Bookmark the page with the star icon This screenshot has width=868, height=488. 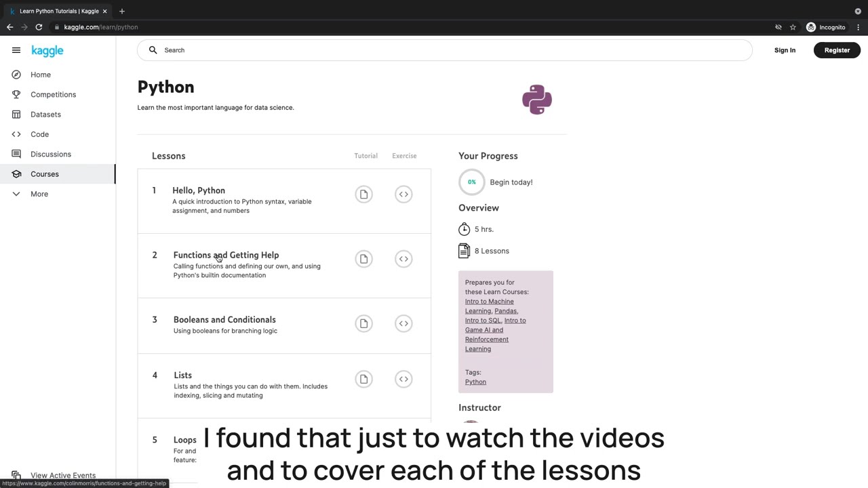tap(793, 27)
